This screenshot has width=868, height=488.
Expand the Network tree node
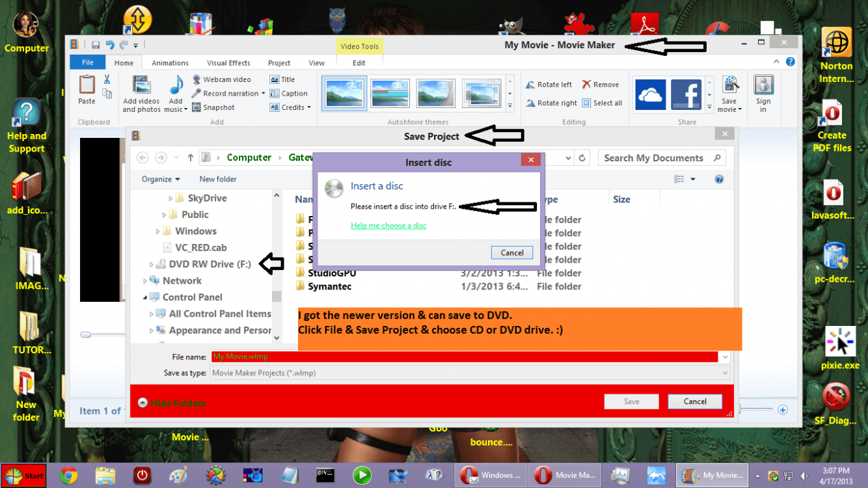click(145, 281)
